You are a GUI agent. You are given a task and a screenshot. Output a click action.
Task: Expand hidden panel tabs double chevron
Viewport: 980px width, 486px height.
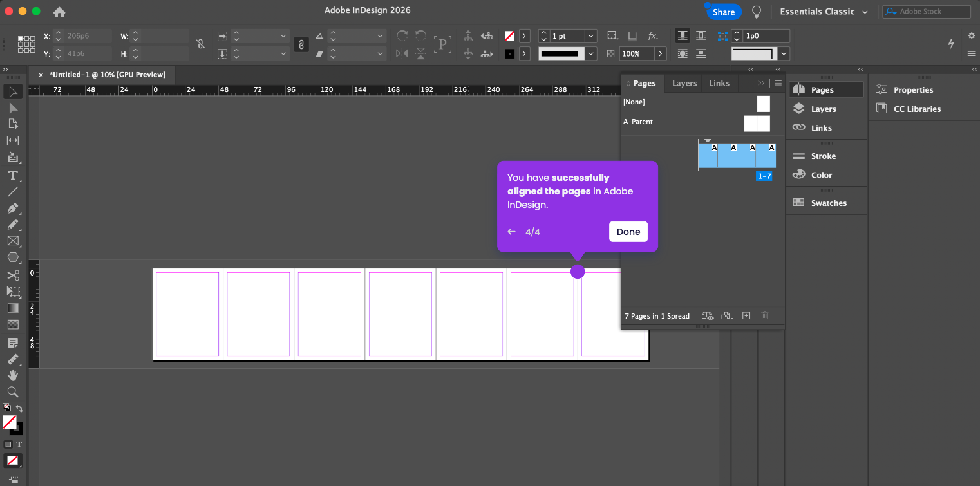tap(761, 83)
